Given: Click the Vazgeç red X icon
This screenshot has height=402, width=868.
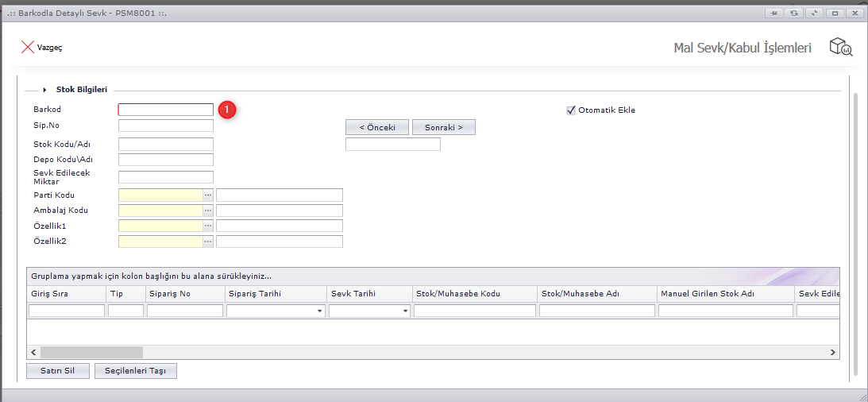Looking at the screenshot, I should click(x=27, y=47).
